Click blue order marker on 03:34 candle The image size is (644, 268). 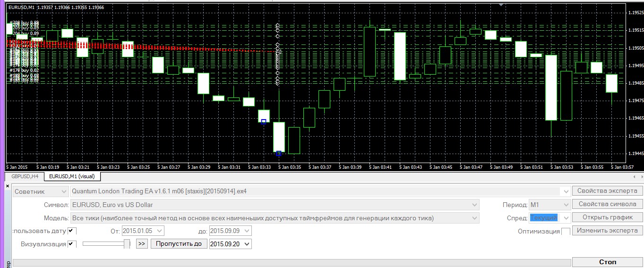point(264,121)
